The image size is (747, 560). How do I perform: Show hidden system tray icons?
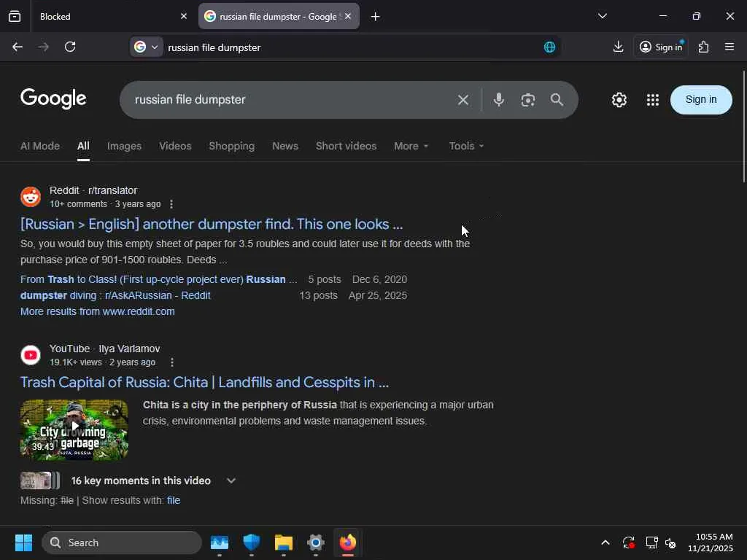tap(605, 542)
